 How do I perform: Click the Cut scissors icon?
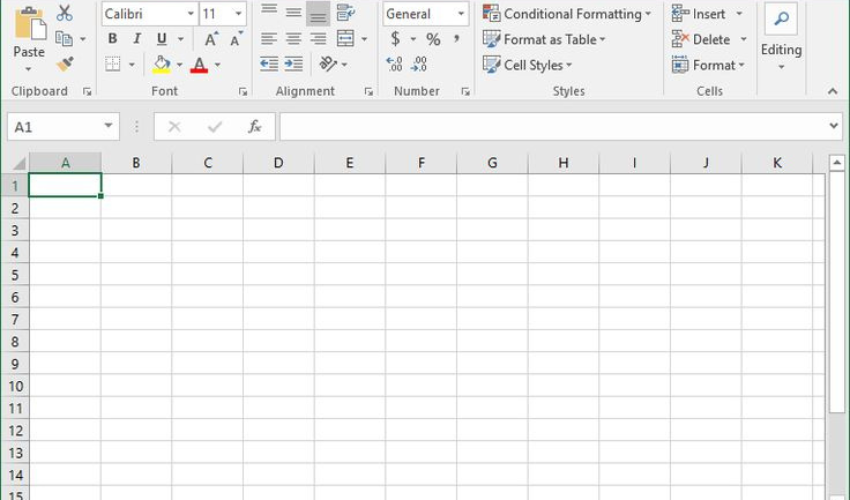(65, 13)
